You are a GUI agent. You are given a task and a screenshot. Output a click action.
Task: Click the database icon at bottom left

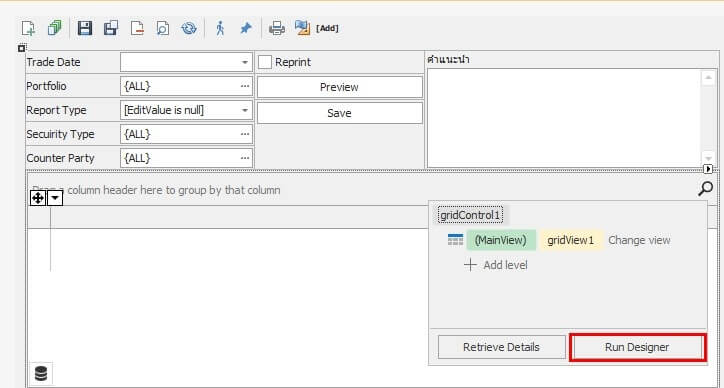41,373
